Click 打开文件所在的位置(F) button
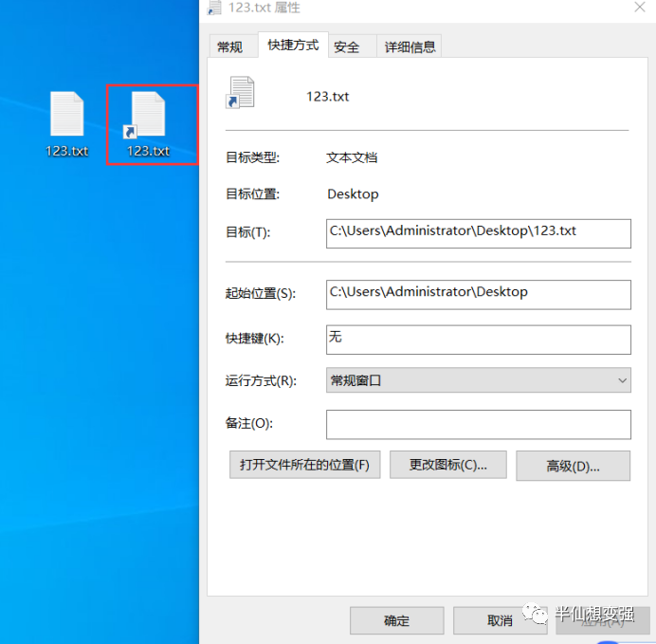Screen dimensions: 656x644 pyautogui.click(x=304, y=465)
